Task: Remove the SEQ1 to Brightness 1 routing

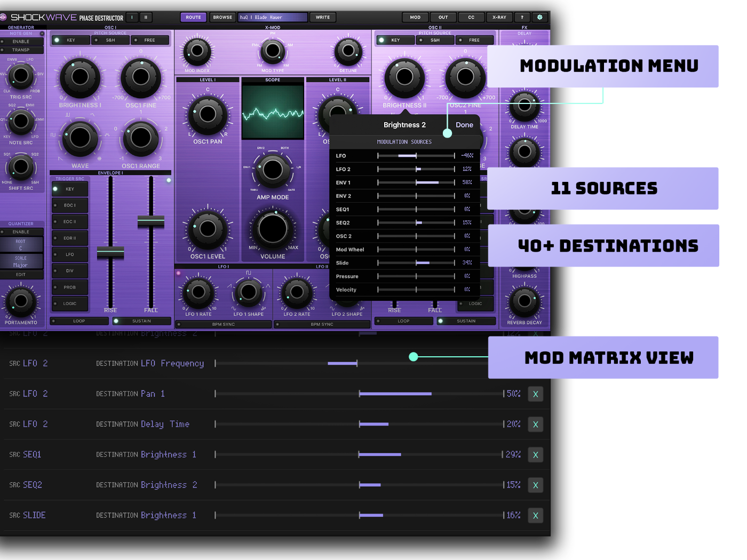Action: pyautogui.click(x=535, y=455)
